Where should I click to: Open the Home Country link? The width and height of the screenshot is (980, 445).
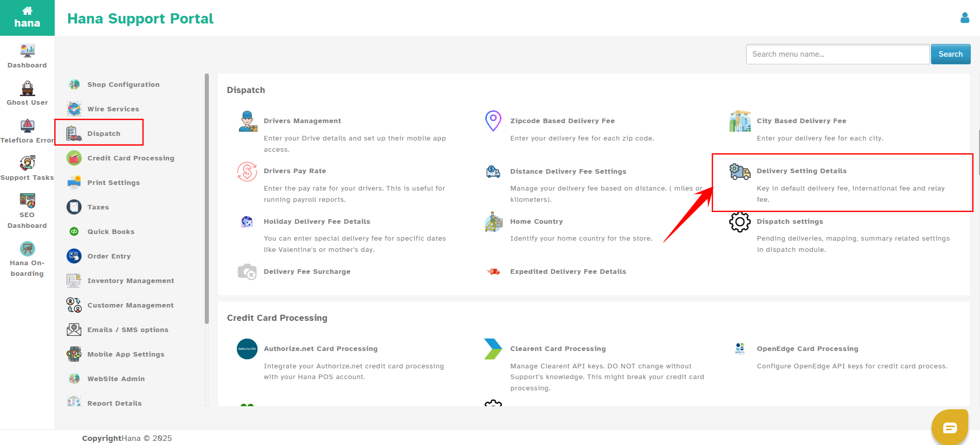coord(536,222)
